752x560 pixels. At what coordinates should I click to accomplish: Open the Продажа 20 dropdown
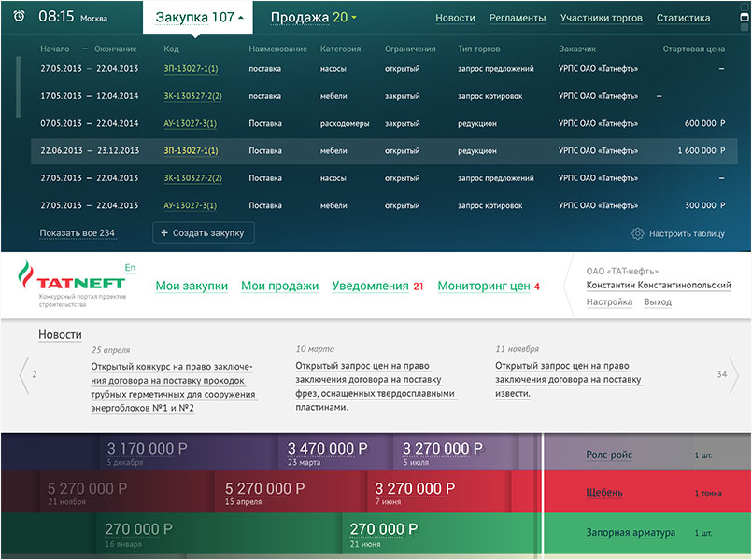pyautogui.click(x=313, y=18)
